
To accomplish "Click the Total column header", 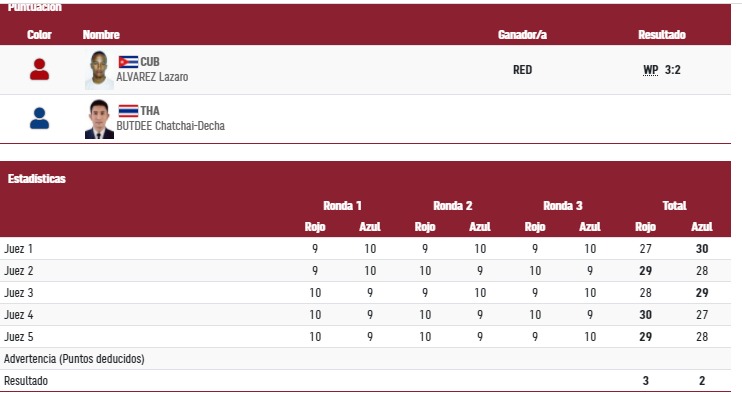I will click(x=674, y=205).
